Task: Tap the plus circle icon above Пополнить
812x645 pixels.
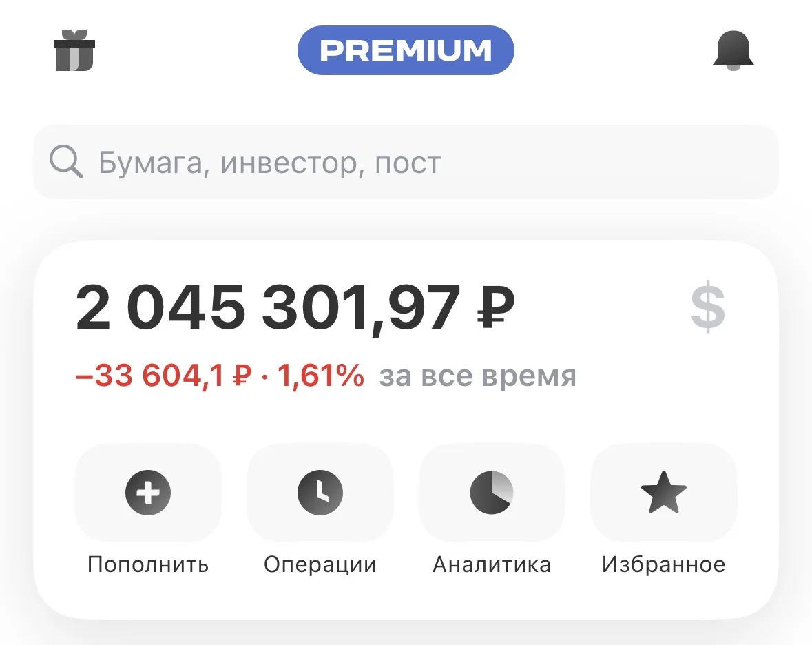Action: pos(148,492)
